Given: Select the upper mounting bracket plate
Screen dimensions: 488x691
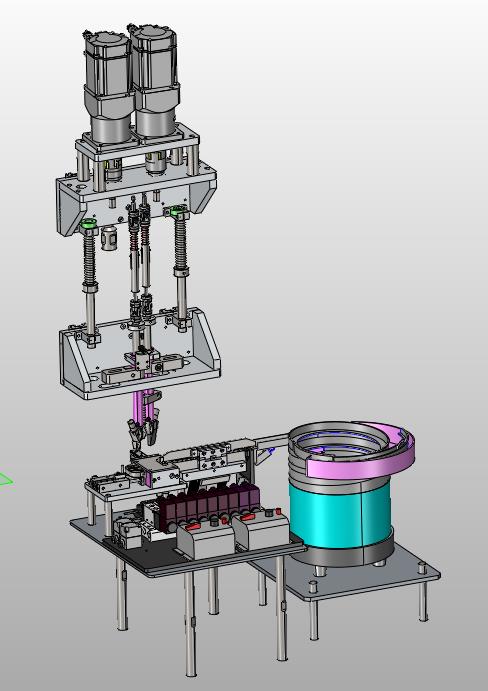Looking at the screenshot, I should (136, 196).
